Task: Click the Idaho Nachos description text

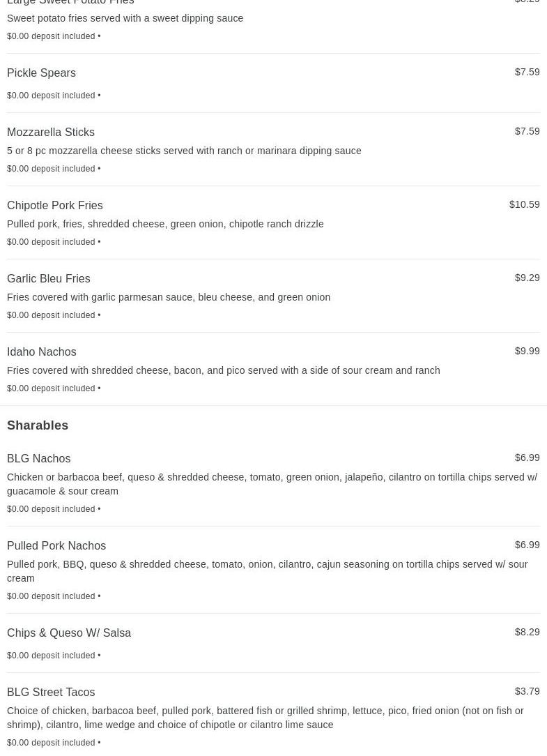Action: pos(224,371)
